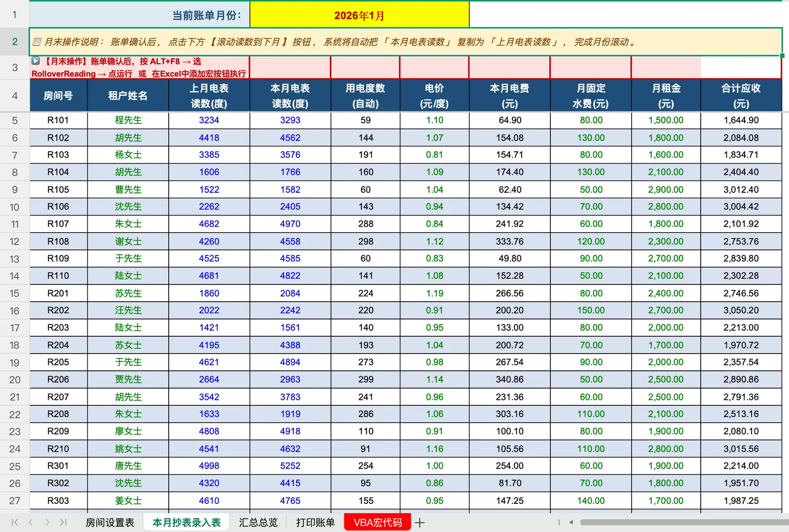Select row header 27
This screenshot has height=532, width=789.
pos(15,500)
